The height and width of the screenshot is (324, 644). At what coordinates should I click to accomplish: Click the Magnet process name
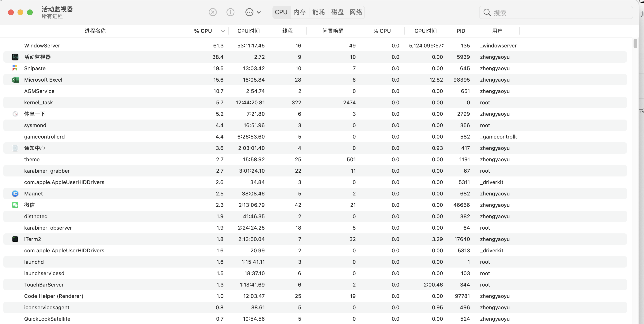(x=33, y=194)
